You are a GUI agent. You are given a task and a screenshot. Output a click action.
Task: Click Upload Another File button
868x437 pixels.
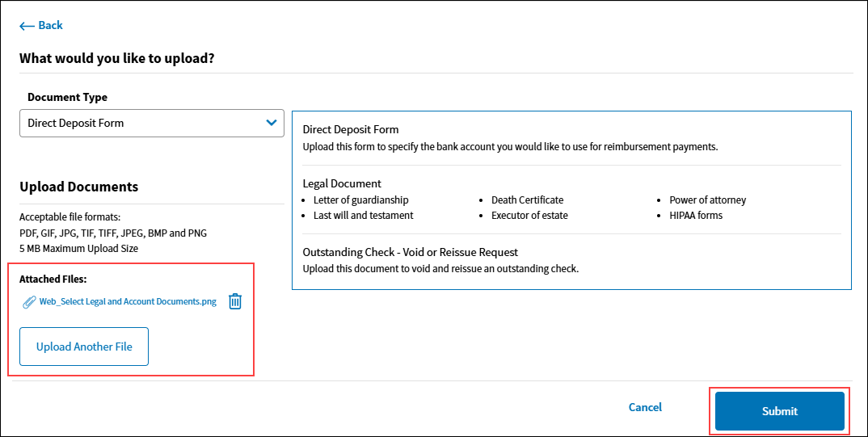(84, 347)
